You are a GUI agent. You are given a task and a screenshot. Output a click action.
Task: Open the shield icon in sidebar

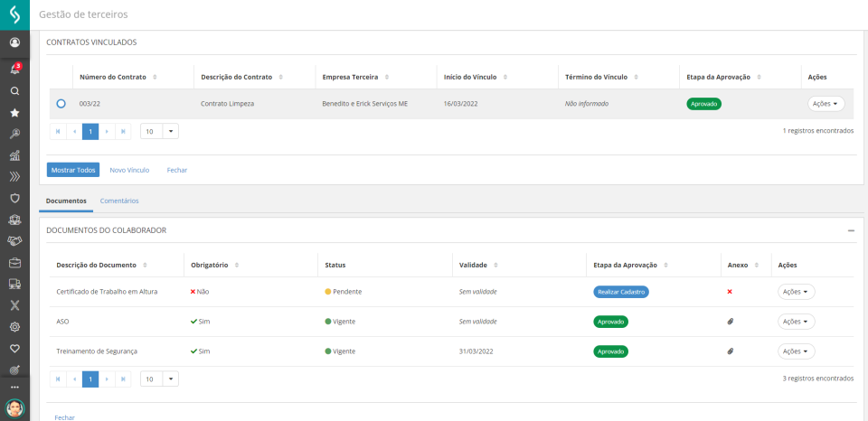point(14,198)
